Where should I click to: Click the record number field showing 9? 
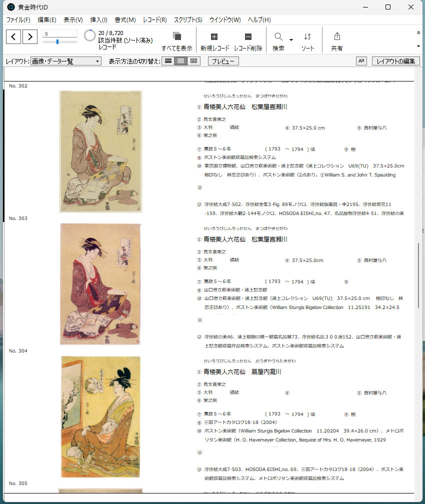[60, 34]
